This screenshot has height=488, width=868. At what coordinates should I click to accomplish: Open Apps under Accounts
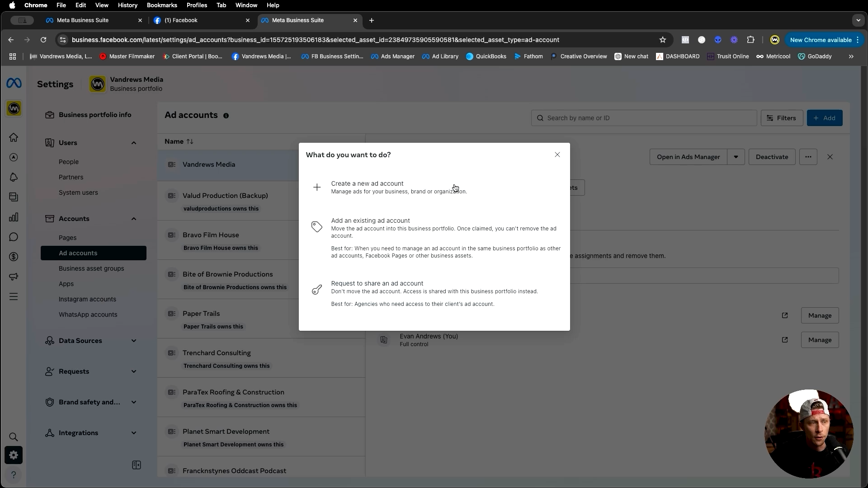pyautogui.click(x=66, y=284)
